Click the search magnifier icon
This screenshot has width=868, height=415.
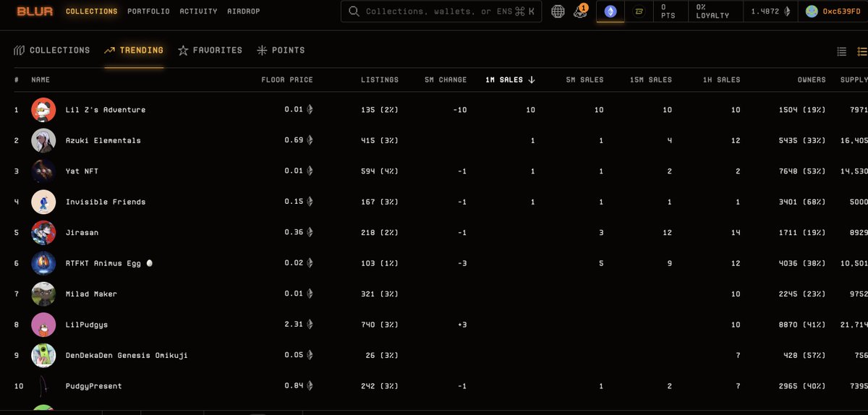pos(354,12)
